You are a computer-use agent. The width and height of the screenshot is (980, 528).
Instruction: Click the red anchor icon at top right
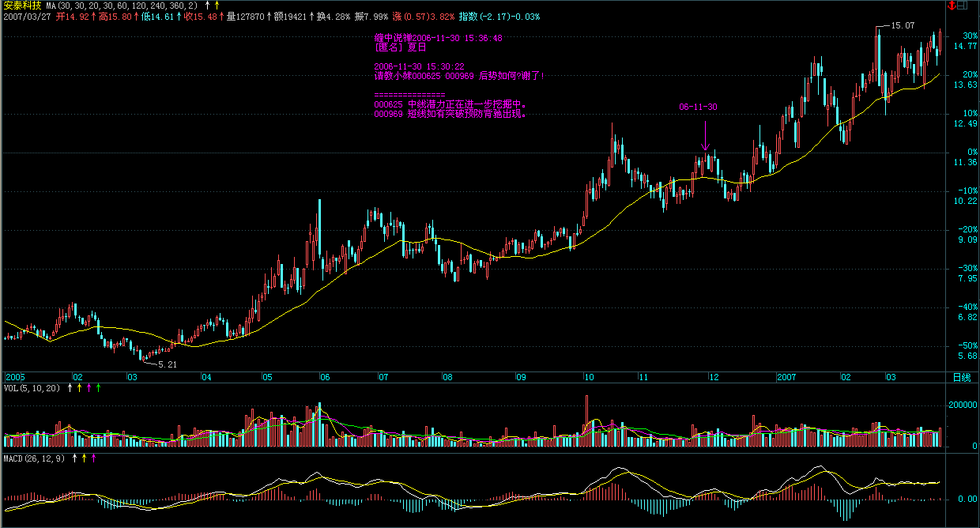[x=952, y=6]
